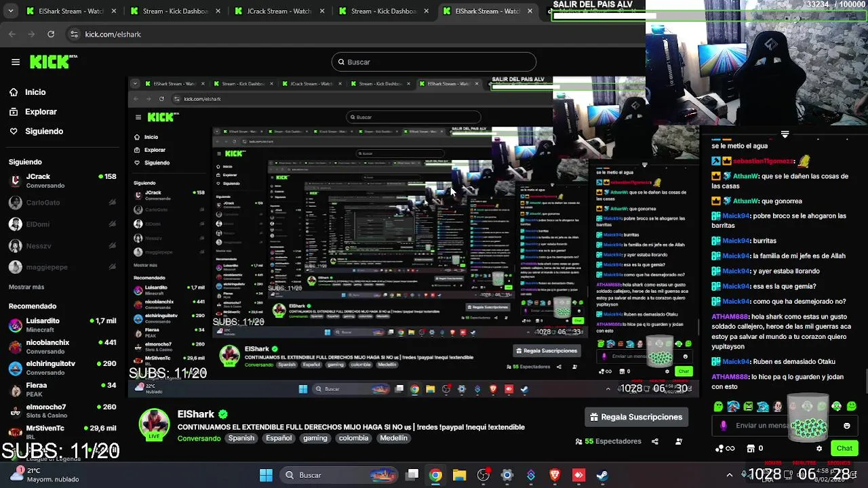
Task: Open followed channel maggiepepe
Action: [62, 267]
